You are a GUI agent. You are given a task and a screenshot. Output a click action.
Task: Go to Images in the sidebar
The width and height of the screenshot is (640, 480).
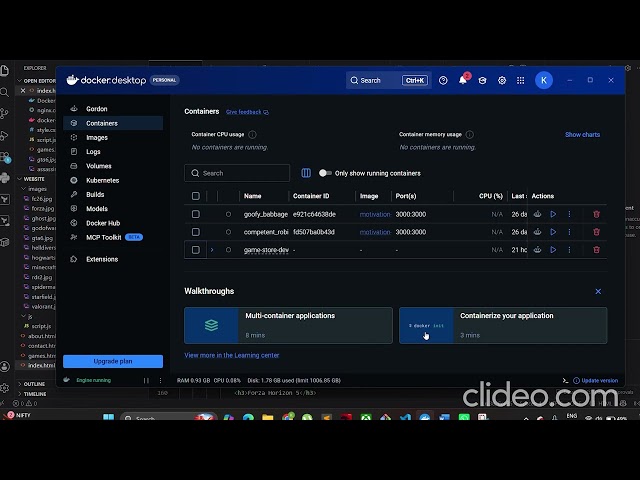coord(113,138)
